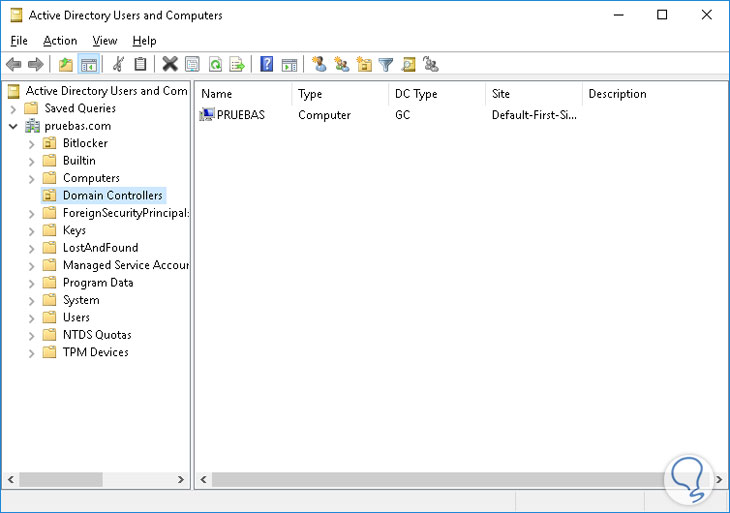This screenshot has width=730, height=513.
Task: Expand the Builtin container arrow
Action: tap(31, 161)
